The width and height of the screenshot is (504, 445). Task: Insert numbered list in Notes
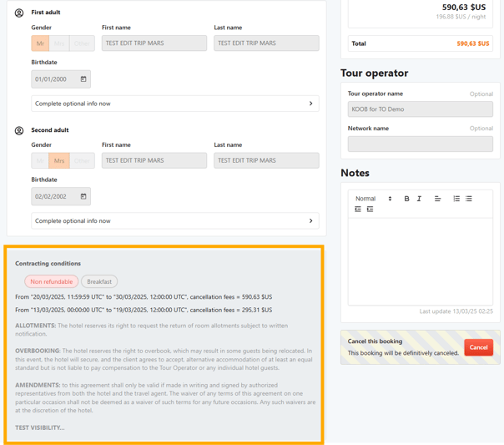(x=456, y=199)
